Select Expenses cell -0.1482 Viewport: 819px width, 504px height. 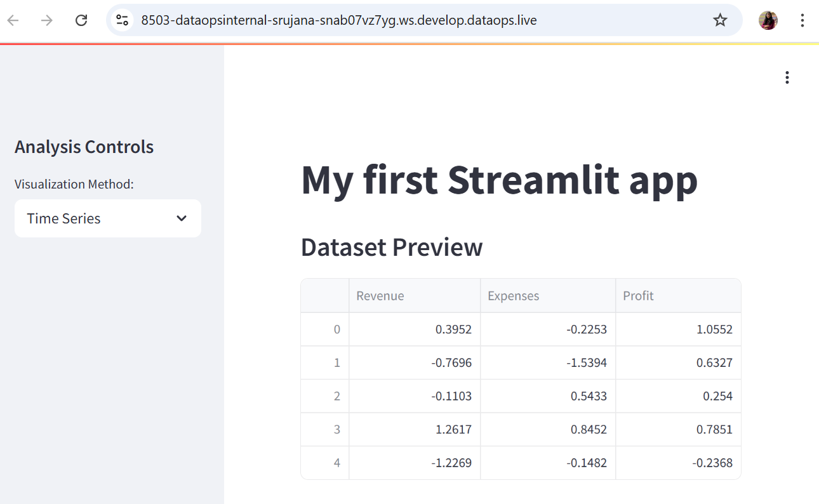548,463
